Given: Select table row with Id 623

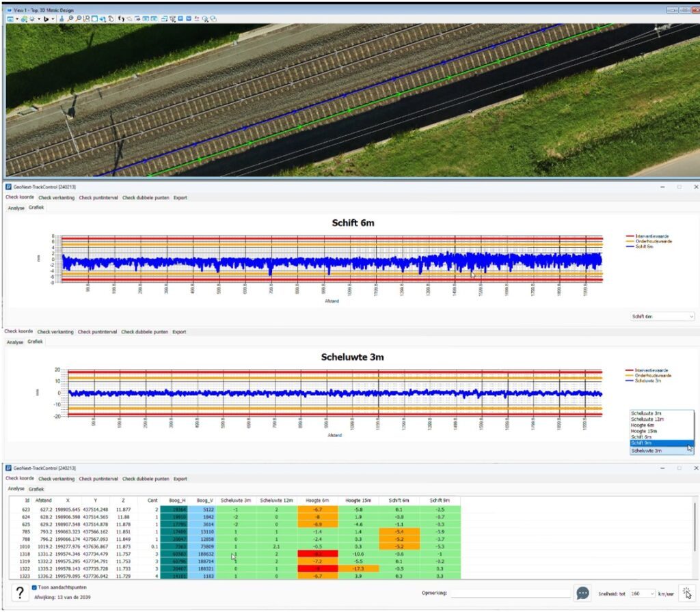Looking at the screenshot, I should 235,510.
